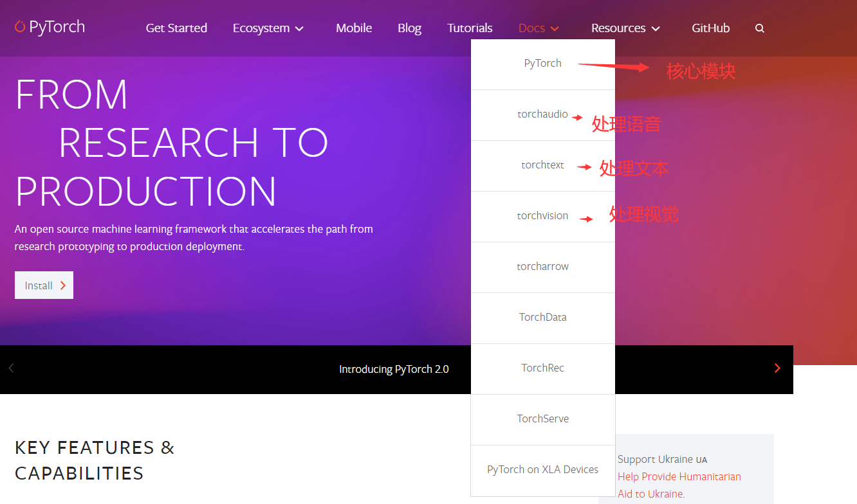Expand the Ecosystem dropdown menu
This screenshot has width=857, height=504.
pyautogui.click(x=268, y=28)
